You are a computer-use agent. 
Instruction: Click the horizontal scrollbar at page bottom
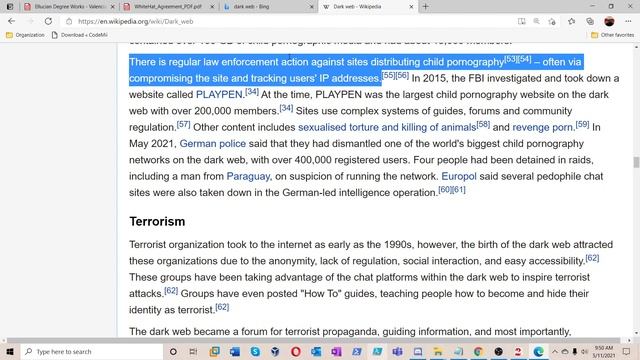tap(314, 340)
